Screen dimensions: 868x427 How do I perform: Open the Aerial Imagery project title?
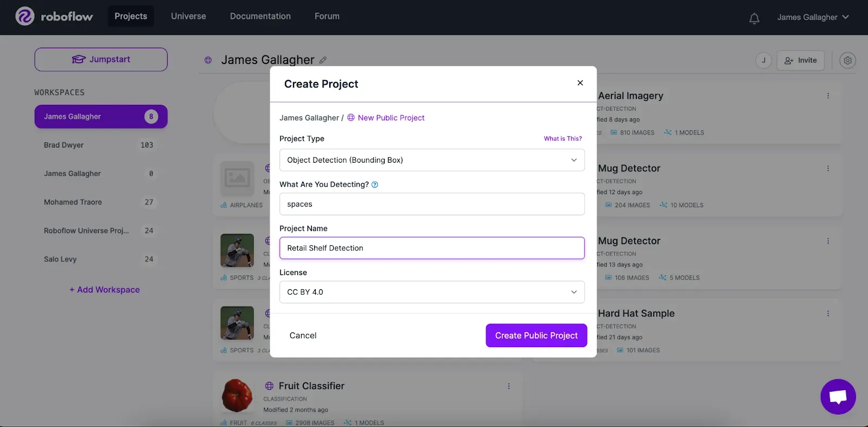(x=630, y=95)
